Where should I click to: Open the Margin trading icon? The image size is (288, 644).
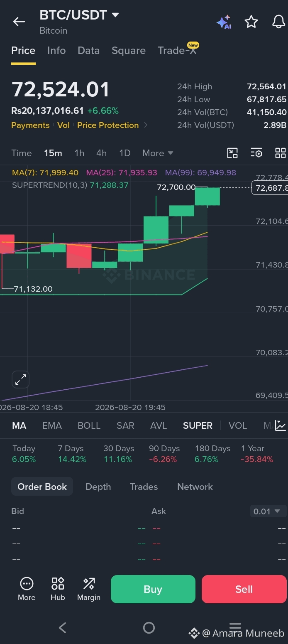point(89,589)
